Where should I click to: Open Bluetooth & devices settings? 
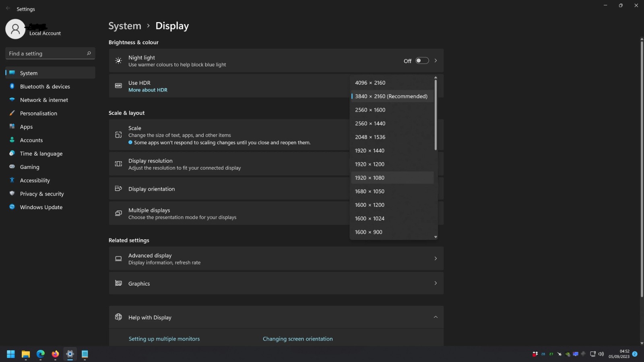pos(50,86)
